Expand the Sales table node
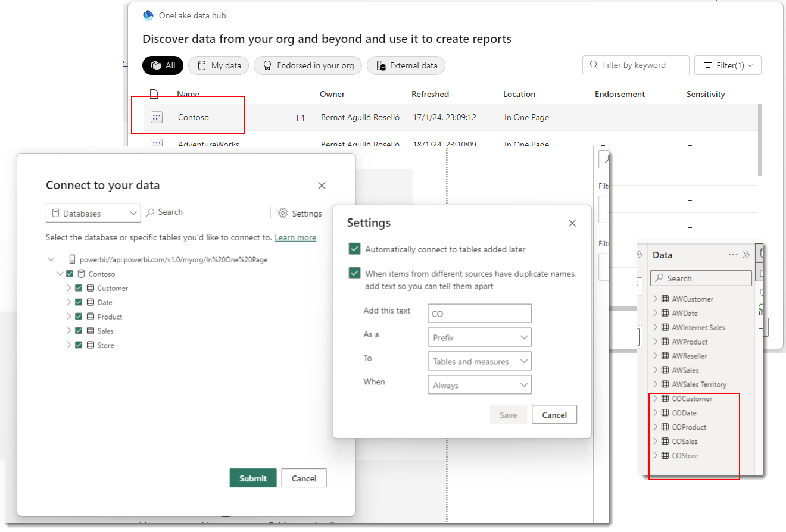Screen dimensions: 786x532 point(68,331)
